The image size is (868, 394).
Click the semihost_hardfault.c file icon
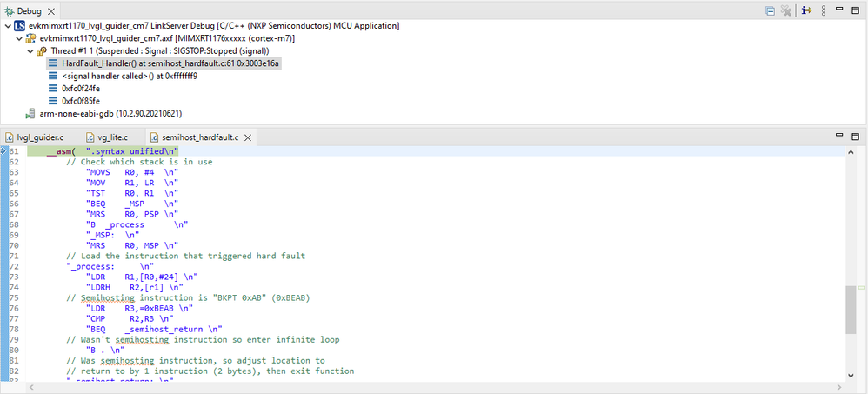[155, 137]
